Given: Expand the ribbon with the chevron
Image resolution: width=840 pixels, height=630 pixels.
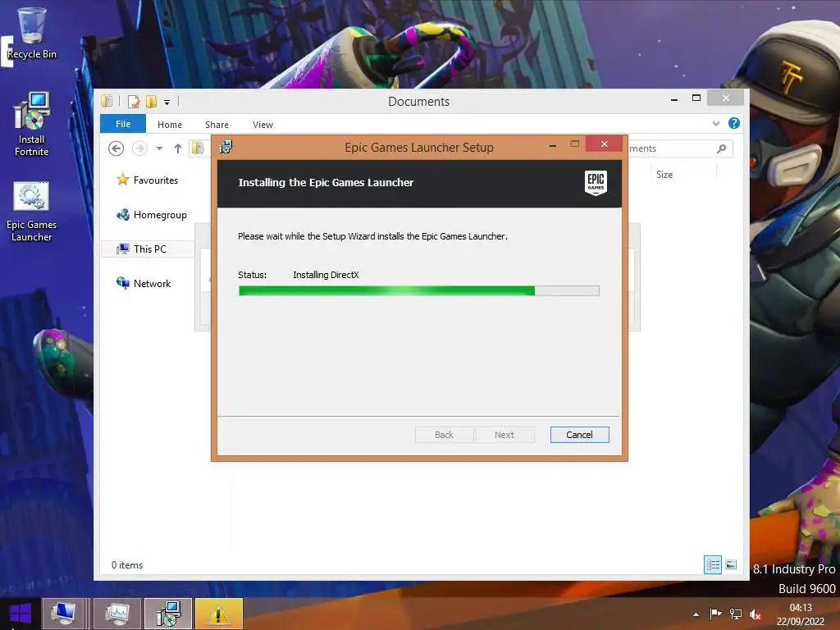Looking at the screenshot, I should pyautogui.click(x=715, y=123).
